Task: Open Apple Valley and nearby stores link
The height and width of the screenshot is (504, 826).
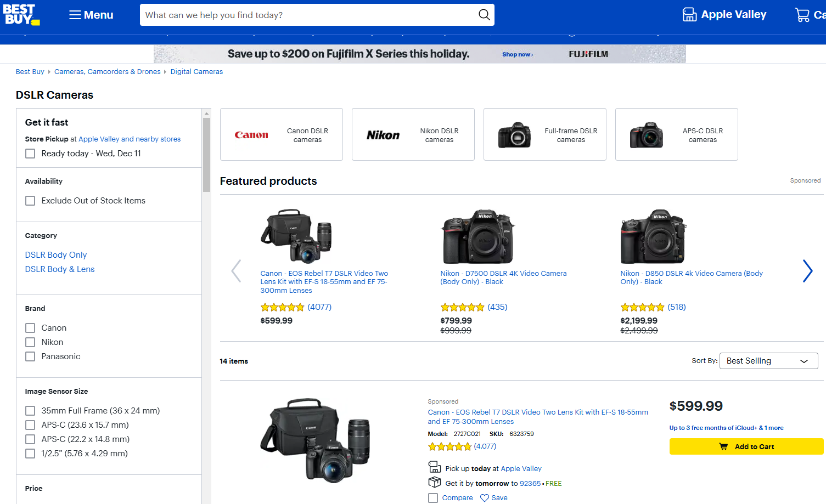Action: click(130, 139)
